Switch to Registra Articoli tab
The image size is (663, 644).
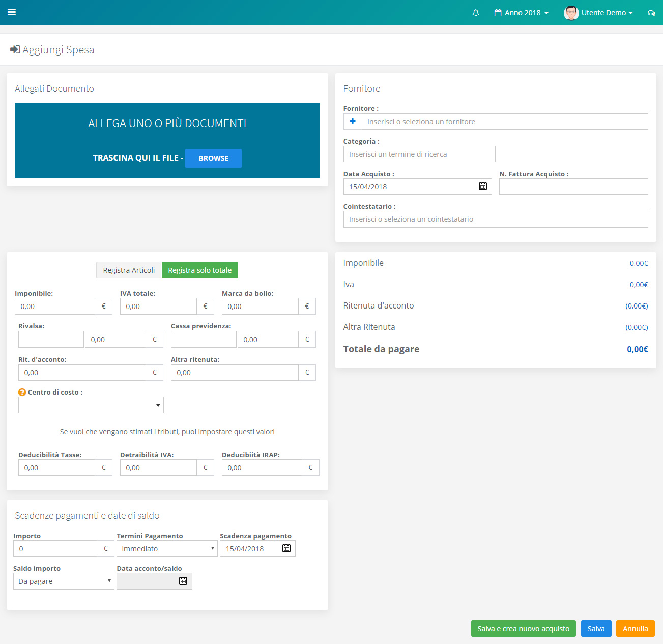tap(129, 270)
